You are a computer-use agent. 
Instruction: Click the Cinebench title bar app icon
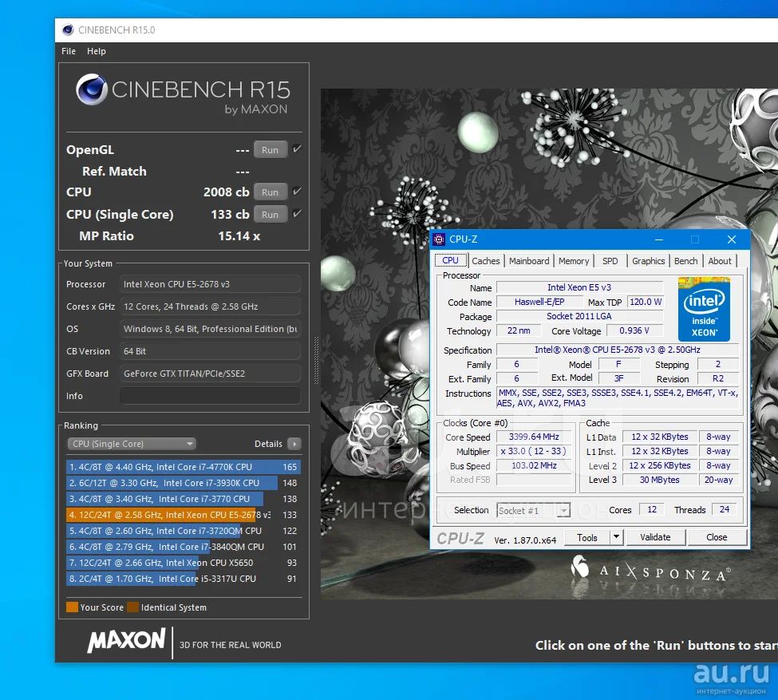click(x=68, y=30)
